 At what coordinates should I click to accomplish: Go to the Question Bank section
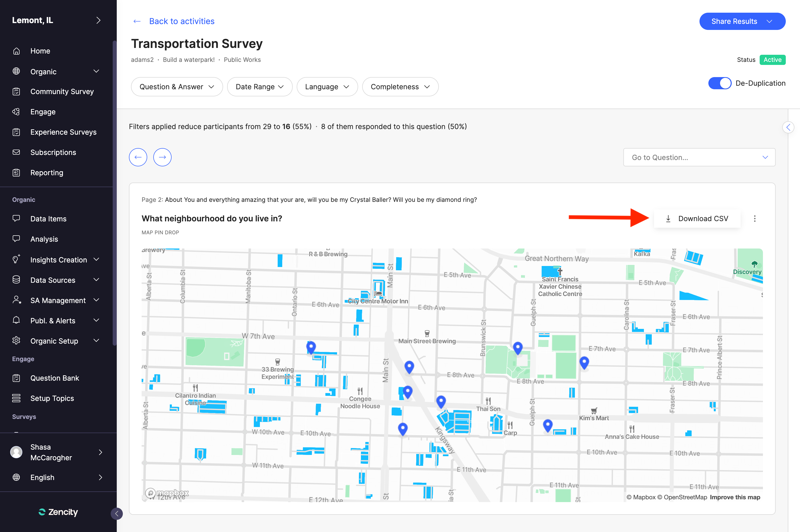54,378
